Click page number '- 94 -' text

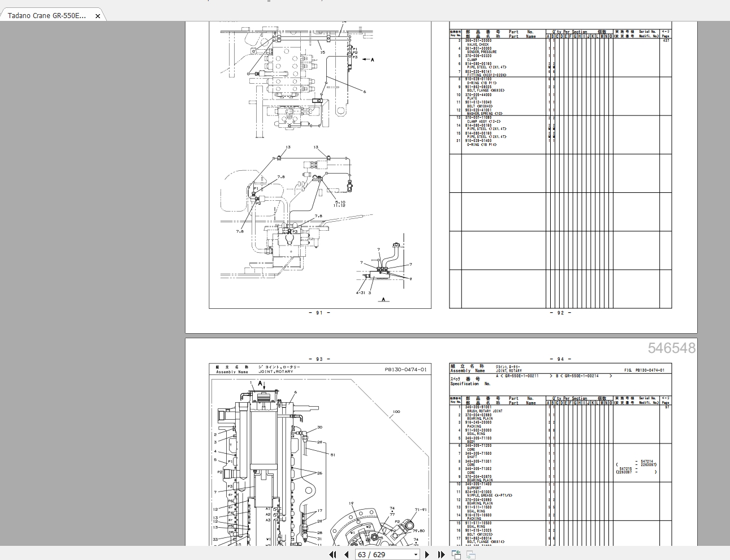(x=560, y=359)
